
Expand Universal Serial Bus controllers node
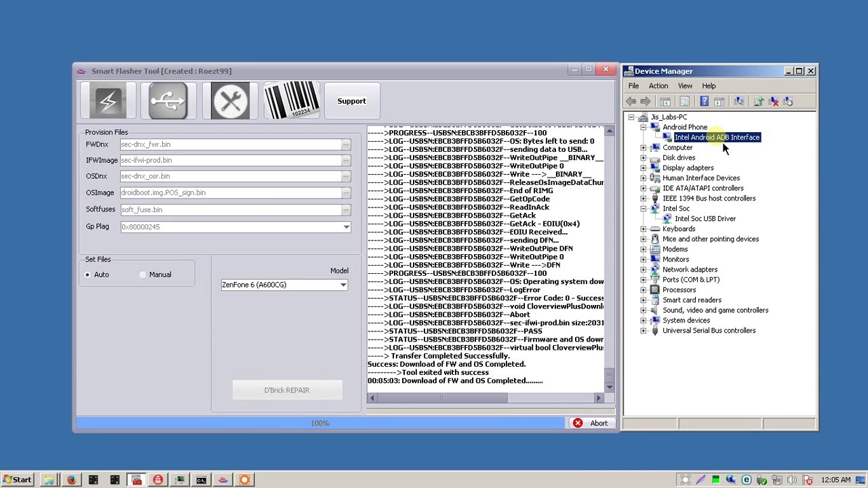[x=643, y=331]
